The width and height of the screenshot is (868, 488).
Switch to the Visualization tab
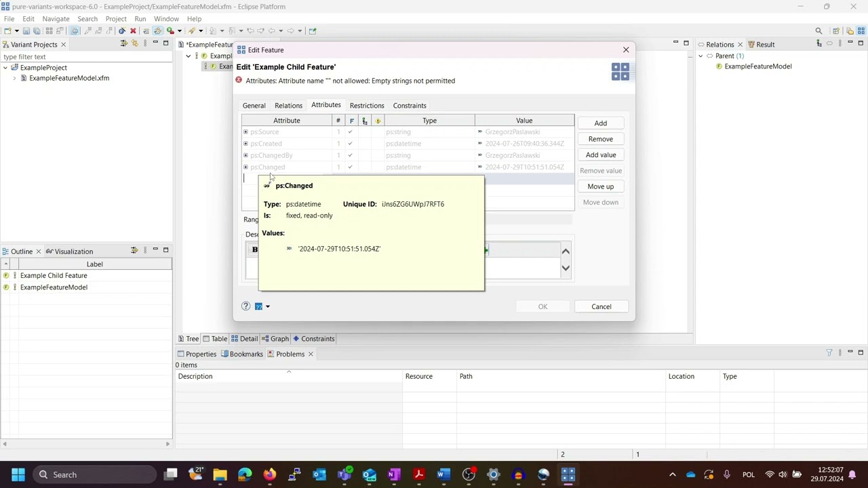(x=69, y=251)
